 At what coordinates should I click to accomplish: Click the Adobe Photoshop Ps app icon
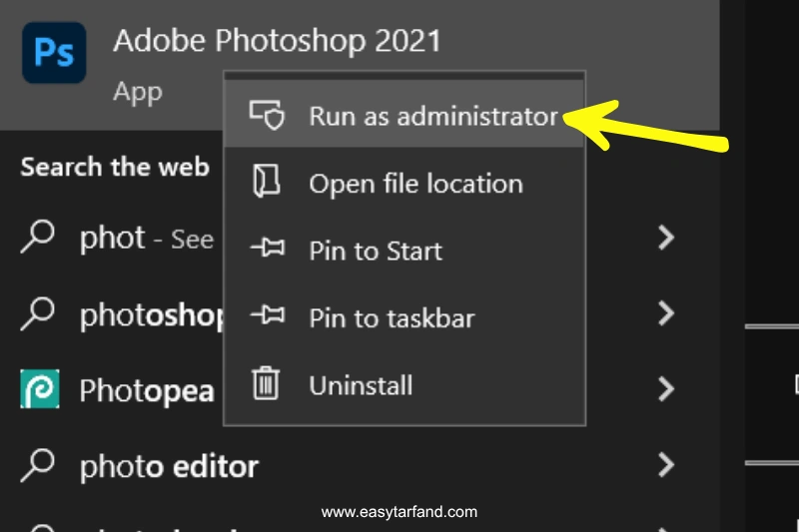click(x=54, y=53)
